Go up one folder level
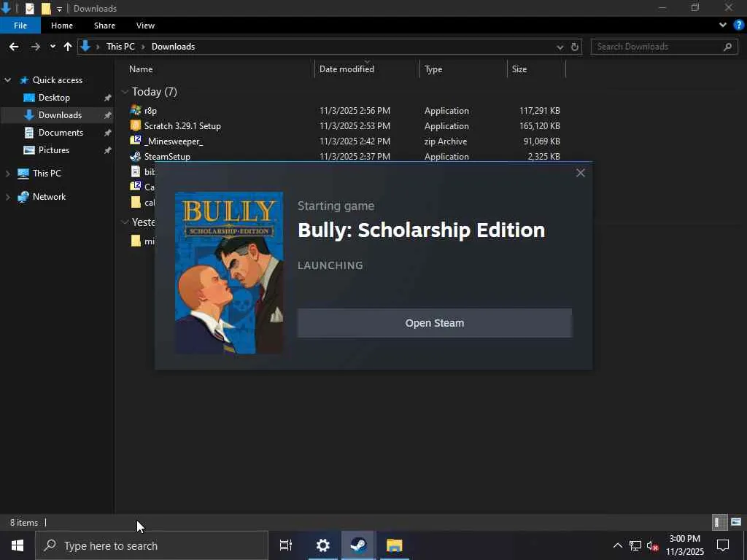 pyautogui.click(x=68, y=47)
